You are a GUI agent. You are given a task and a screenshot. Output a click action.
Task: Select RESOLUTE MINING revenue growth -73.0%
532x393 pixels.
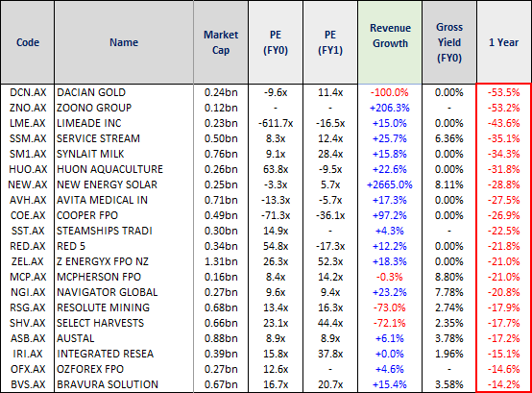tap(390, 307)
